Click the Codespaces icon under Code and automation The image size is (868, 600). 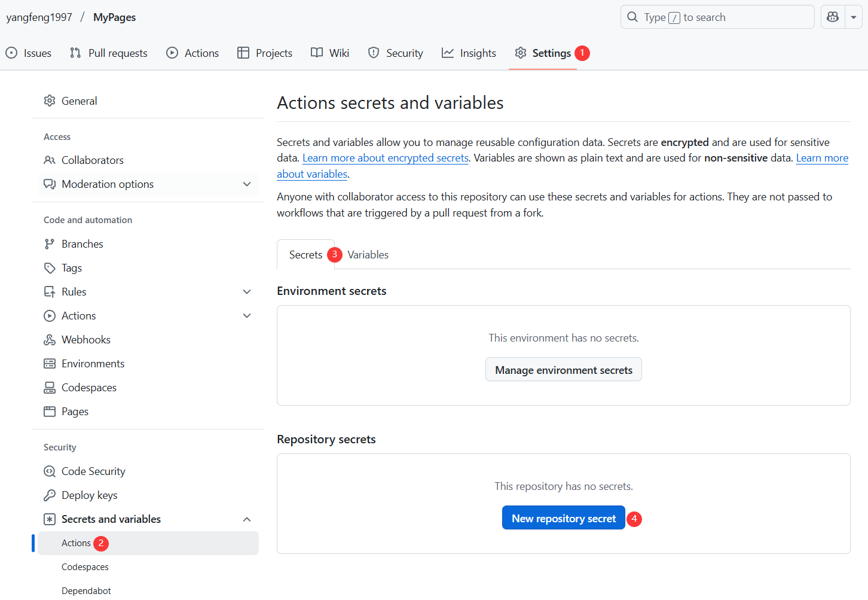point(50,388)
